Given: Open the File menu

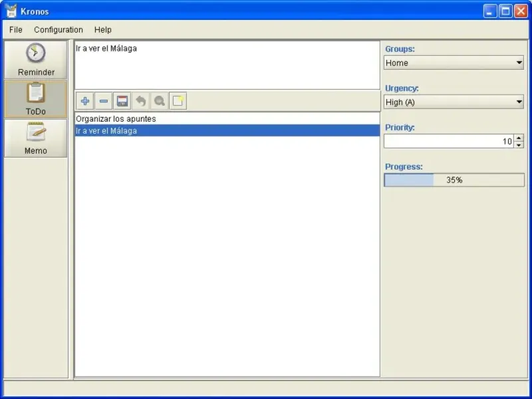Looking at the screenshot, I should [x=16, y=30].
